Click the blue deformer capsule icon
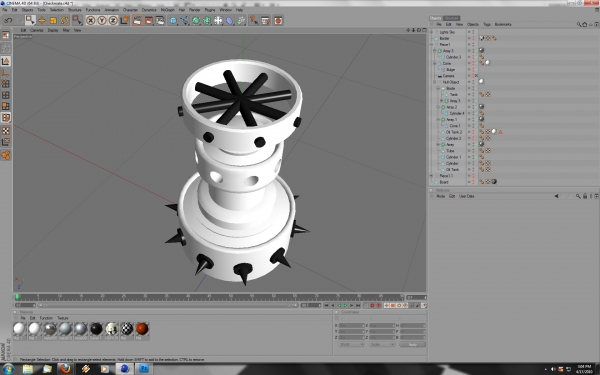 229,20
